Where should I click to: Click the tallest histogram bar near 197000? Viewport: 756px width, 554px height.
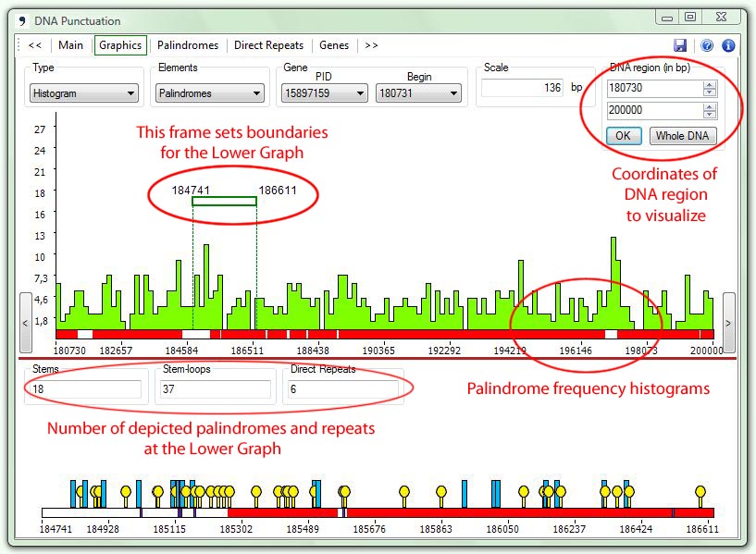613,283
